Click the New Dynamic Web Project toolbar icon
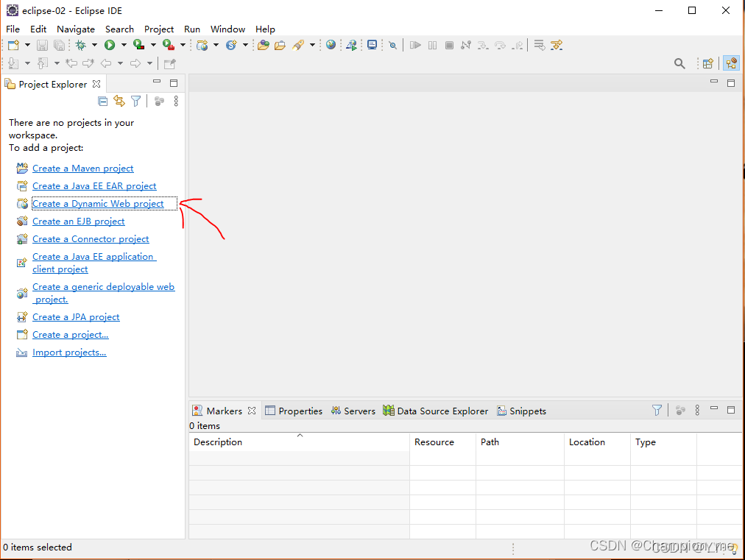 (x=202, y=45)
